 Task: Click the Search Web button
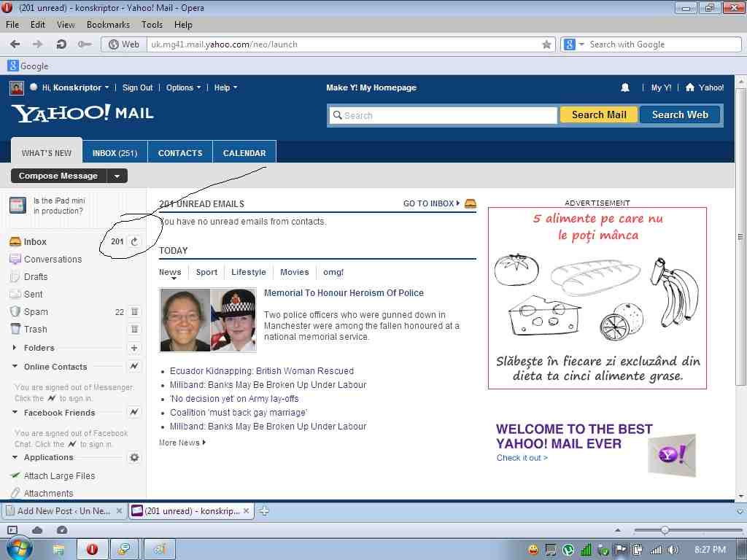point(680,114)
